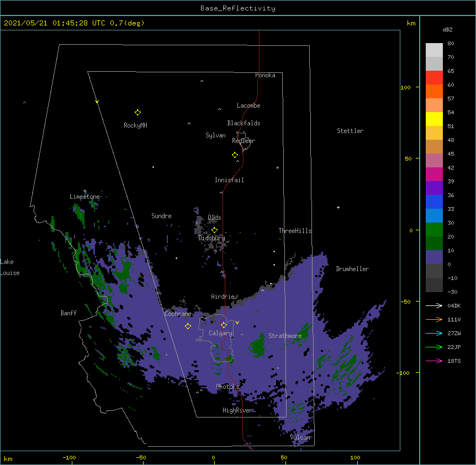Click the Airdrie city label
Image resolution: width=476 pixels, height=465 pixels.
223,297
